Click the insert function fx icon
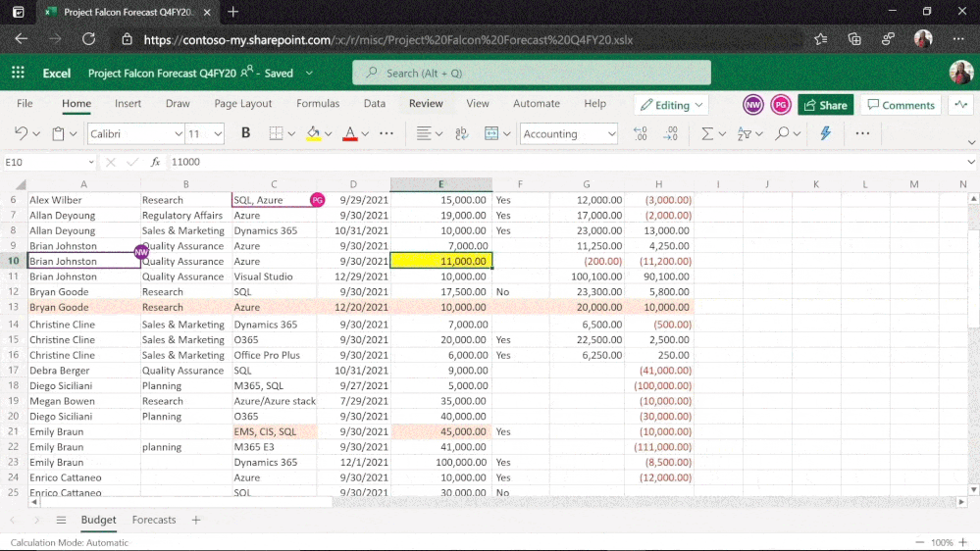The height and width of the screenshot is (551, 980). [x=155, y=163]
